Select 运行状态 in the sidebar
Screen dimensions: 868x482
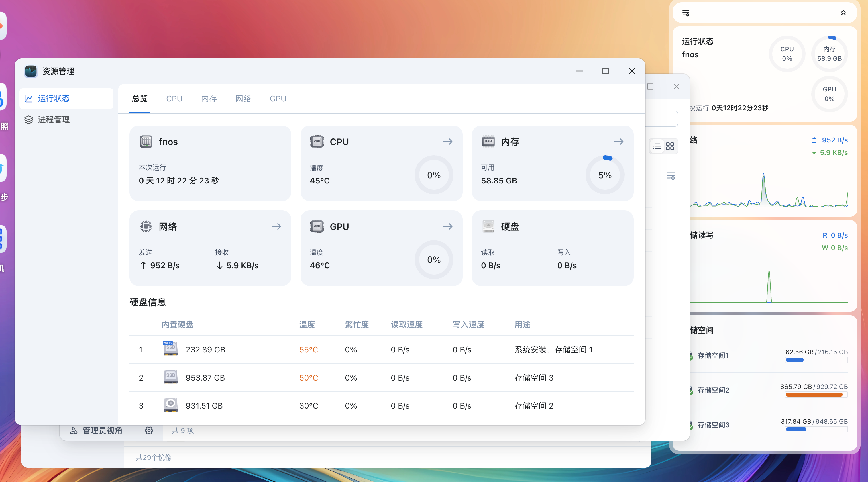click(54, 98)
